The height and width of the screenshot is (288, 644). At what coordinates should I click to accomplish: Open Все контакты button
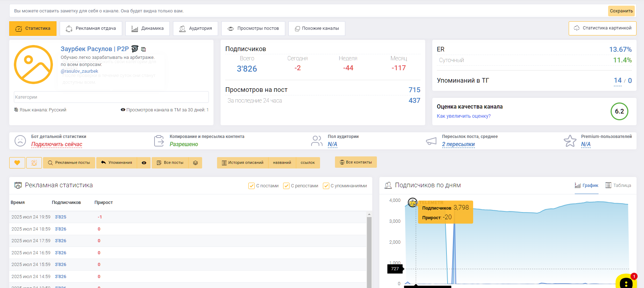pos(356,162)
